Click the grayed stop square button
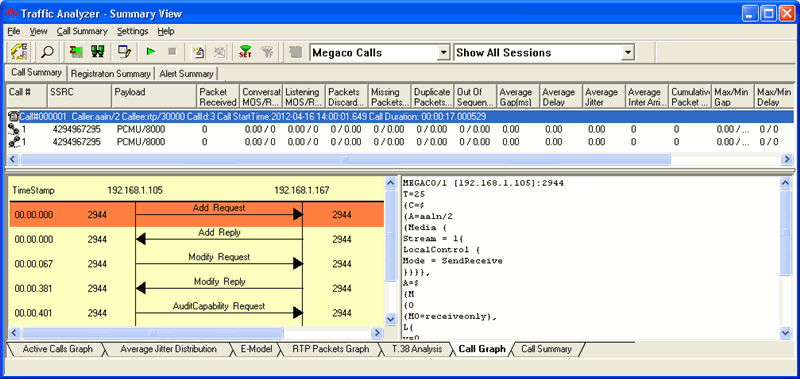This screenshot has height=379, width=800. (x=172, y=52)
